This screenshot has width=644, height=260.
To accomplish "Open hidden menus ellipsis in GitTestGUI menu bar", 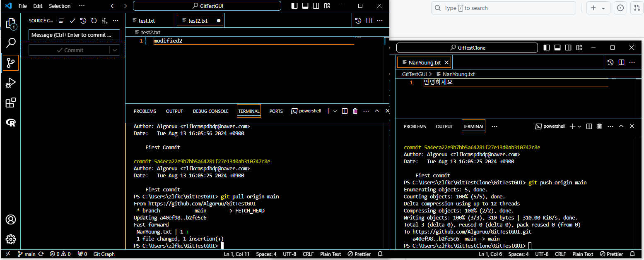I will pos(82,6).
